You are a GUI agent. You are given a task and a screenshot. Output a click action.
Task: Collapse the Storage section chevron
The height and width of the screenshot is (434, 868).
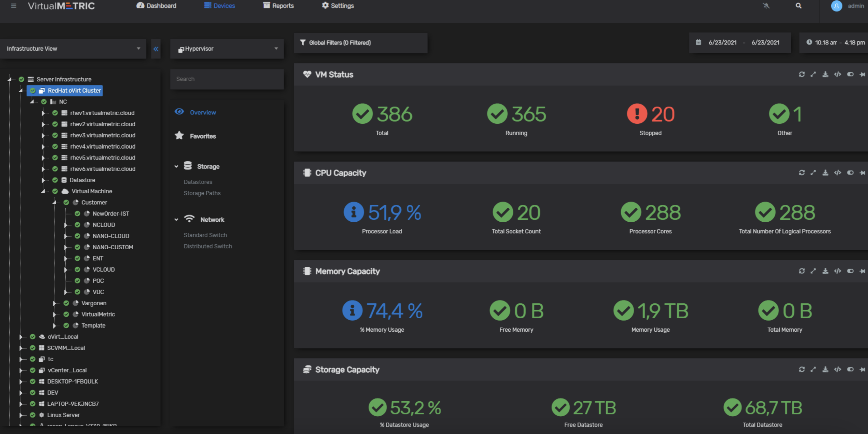tap(176, 166)
